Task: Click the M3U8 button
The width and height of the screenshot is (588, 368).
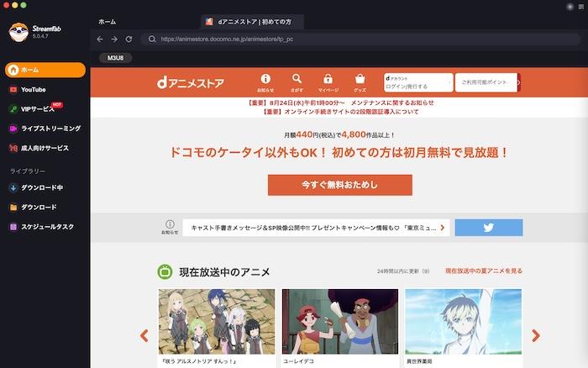Action: click(116, 58)
